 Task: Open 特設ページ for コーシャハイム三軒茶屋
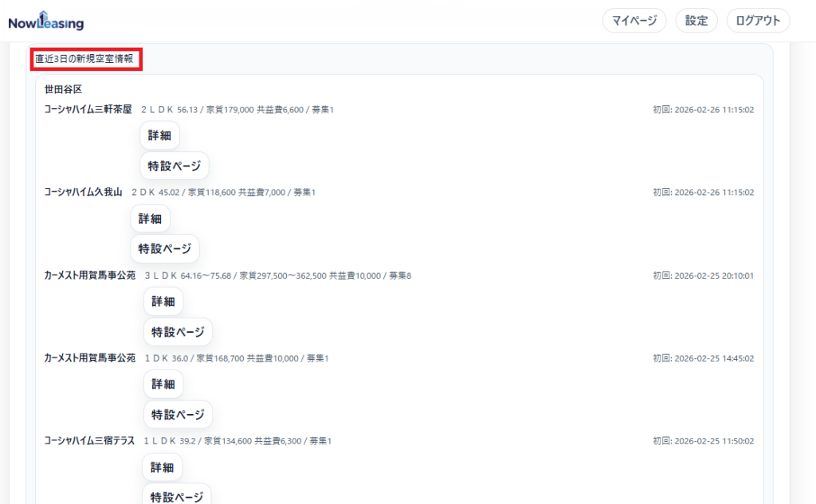click(175, 166)
